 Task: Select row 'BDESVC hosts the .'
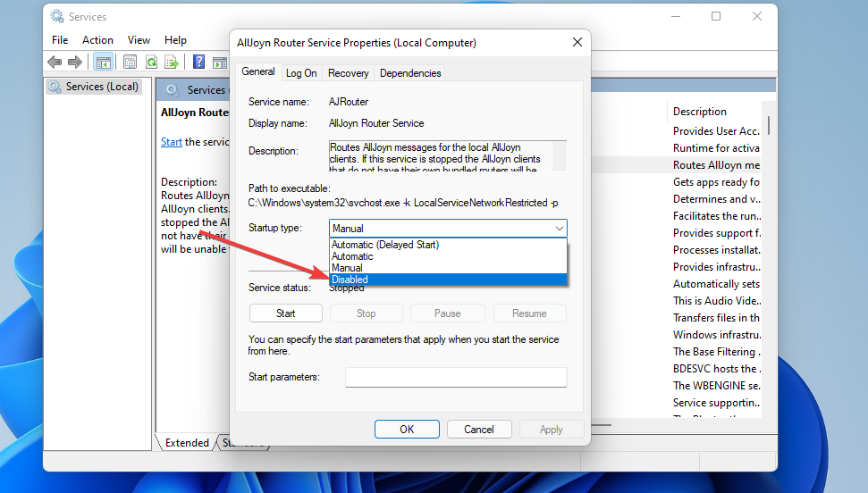coord(714,369)
